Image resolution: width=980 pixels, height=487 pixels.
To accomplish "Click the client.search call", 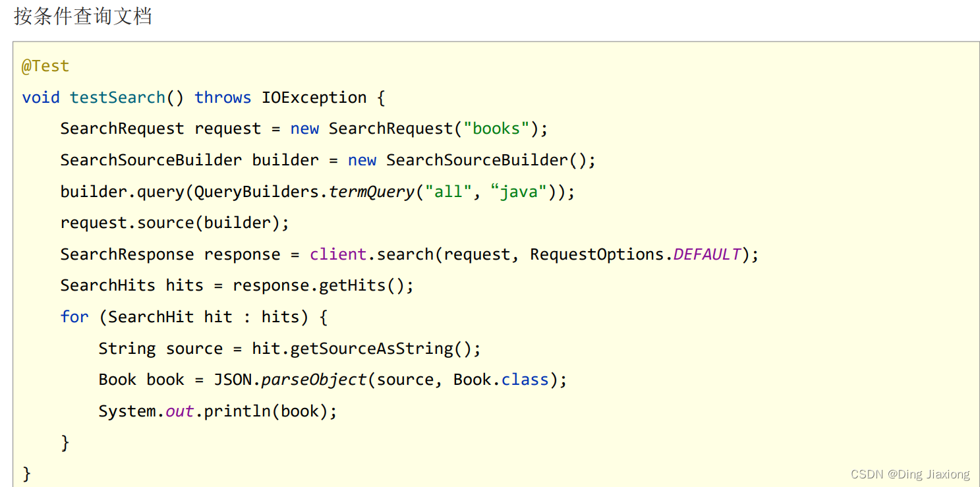I will pyautogui.click(x=371, y=254).
